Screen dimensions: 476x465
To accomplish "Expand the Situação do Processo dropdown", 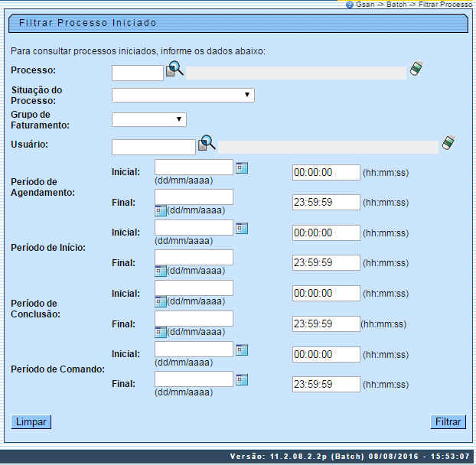I will coord(183,95).
